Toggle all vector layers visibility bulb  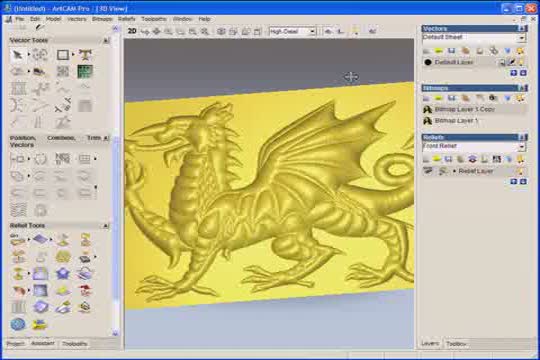tap(520, 51)
